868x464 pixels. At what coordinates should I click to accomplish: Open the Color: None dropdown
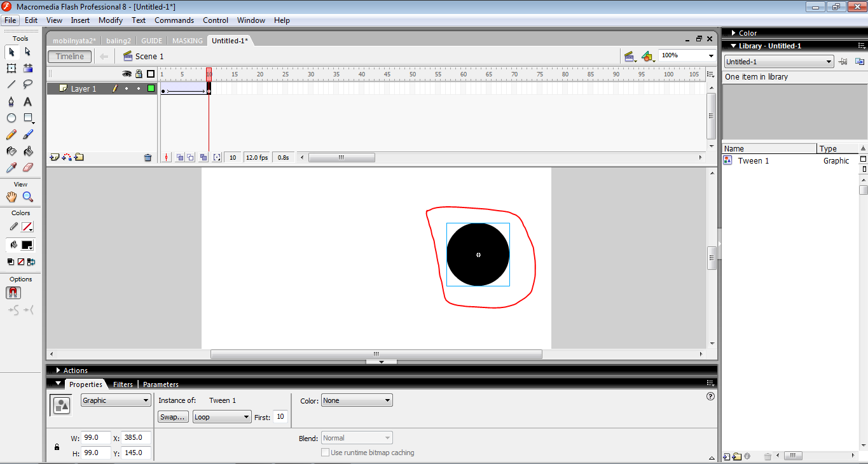(356, 400)
